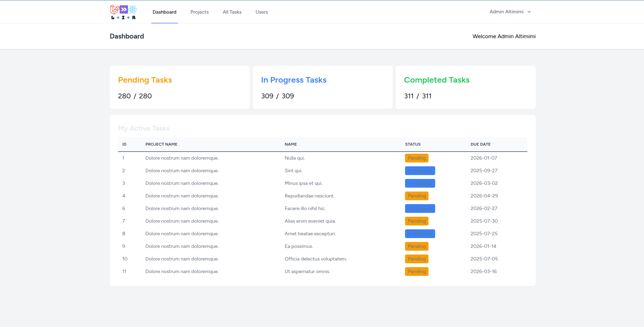644x327 pixels.
Task: Switch to the Projects tab
Action: click(x=199, y=12)
